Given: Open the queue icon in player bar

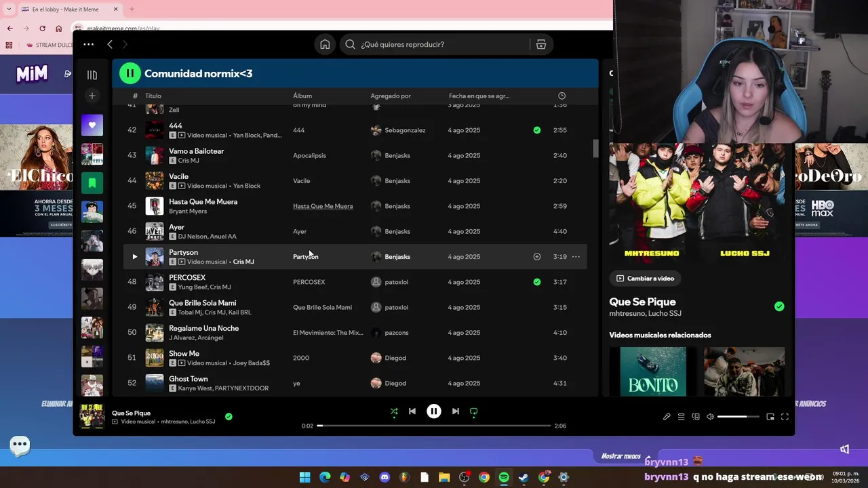Looking at the screenshot, I should pyautogui.click(x=682, y=417).
